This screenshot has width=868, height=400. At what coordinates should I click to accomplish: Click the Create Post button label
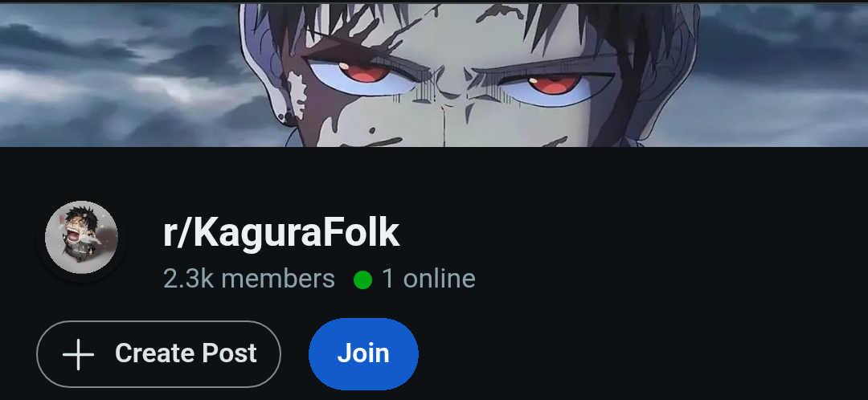coord(186,353)
